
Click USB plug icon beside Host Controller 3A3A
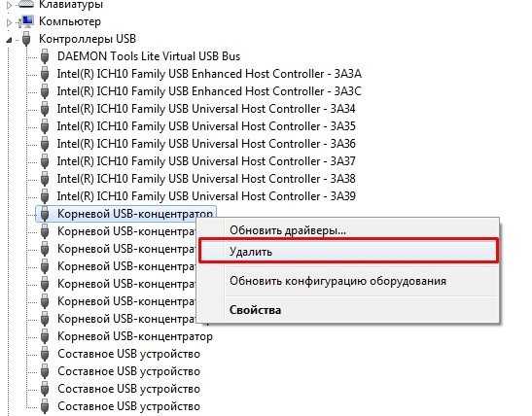(x=45, y=74)
